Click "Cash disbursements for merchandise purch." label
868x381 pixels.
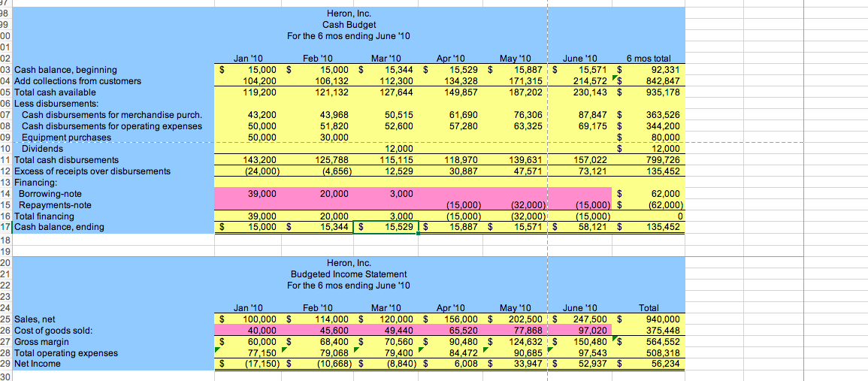click(x=113, y=115)
